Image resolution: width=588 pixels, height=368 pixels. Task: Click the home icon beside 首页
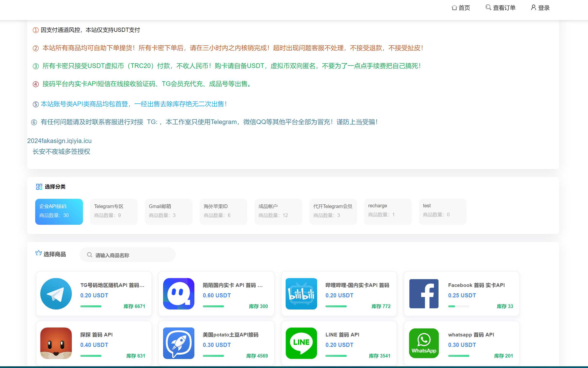coord(454,8)
